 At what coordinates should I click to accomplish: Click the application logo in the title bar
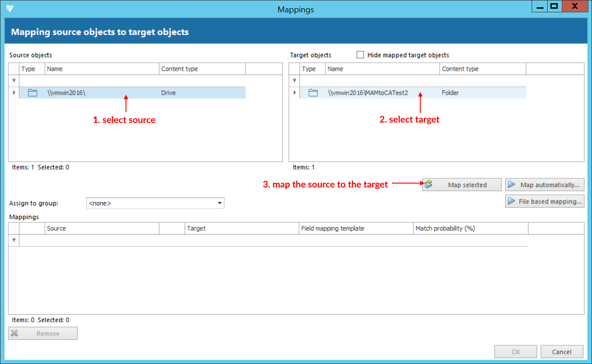click(10, 9)
